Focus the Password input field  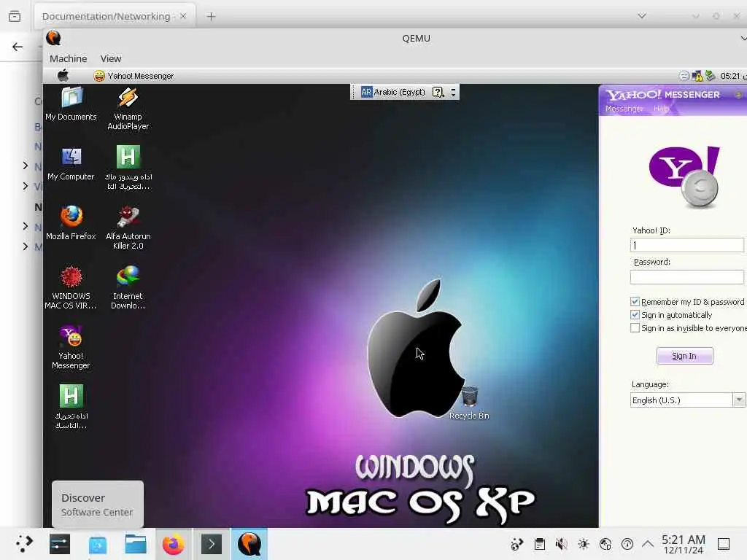[x=687, y=276]
